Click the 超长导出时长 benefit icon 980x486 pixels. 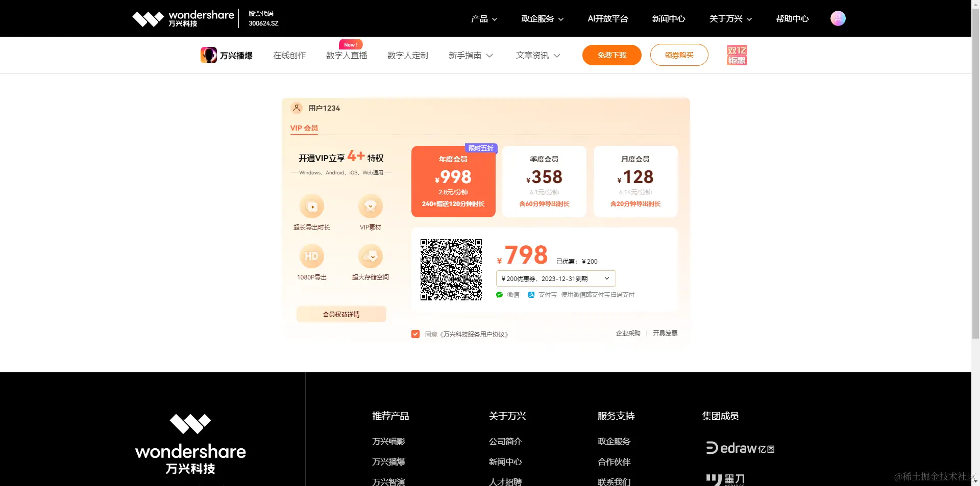click(312, 207)
